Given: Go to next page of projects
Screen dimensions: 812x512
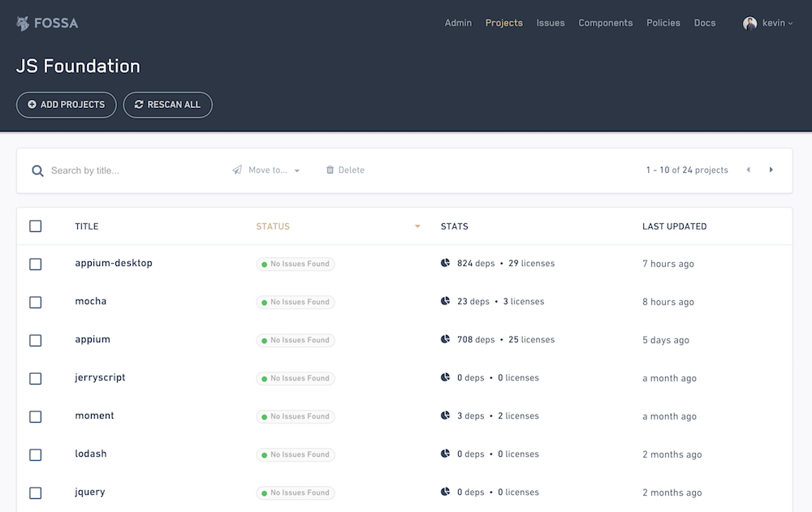Looking at the screenshot, I should pos(771,170).
